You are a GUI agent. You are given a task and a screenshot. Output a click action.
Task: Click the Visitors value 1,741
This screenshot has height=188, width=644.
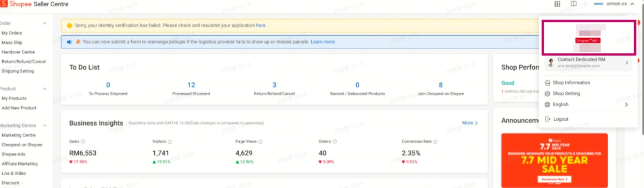point(160,153)
